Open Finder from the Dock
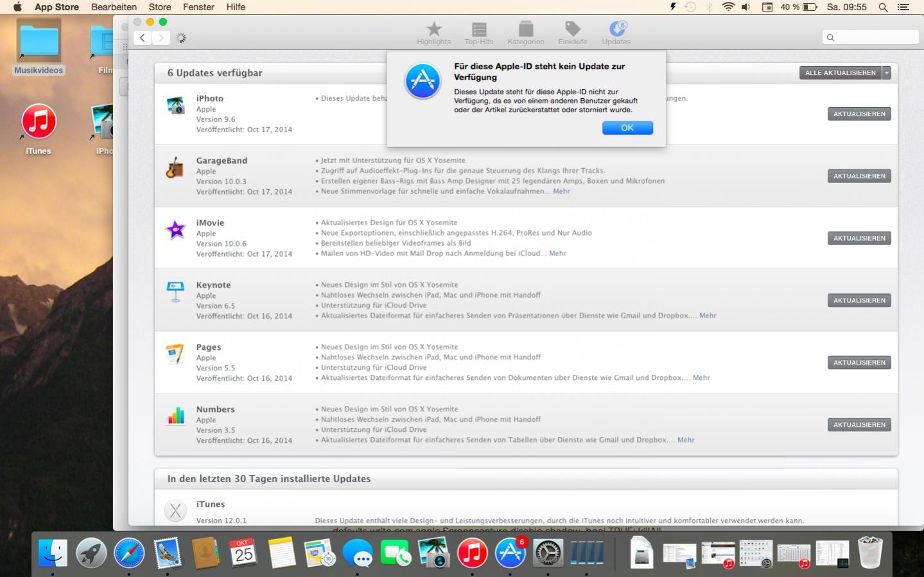The image size is (924, 577). (x=53, y=552)
